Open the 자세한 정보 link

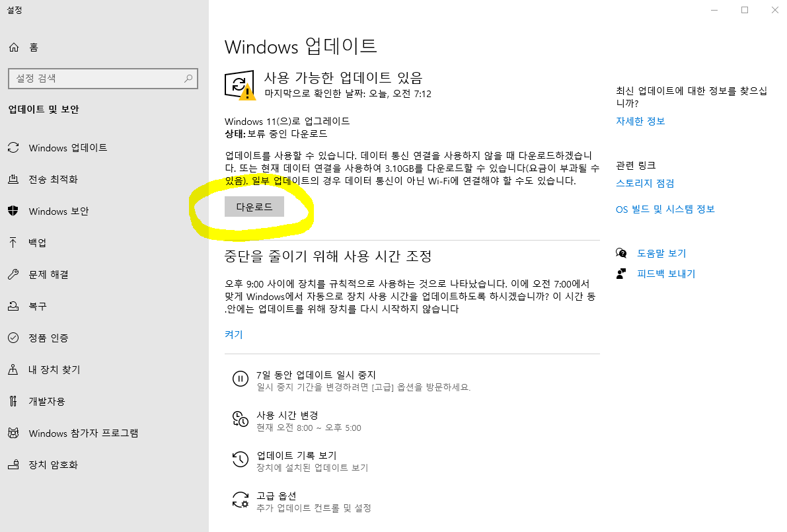(x=640, y=121)
